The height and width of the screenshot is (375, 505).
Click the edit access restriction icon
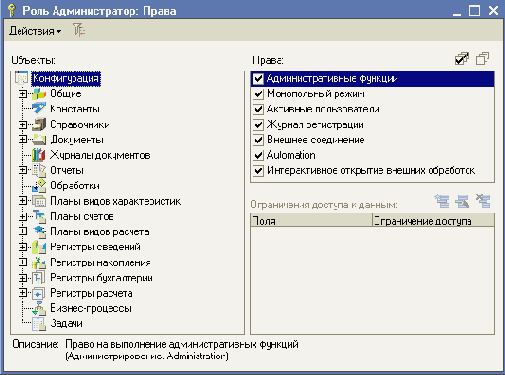(x=462, y=201)
